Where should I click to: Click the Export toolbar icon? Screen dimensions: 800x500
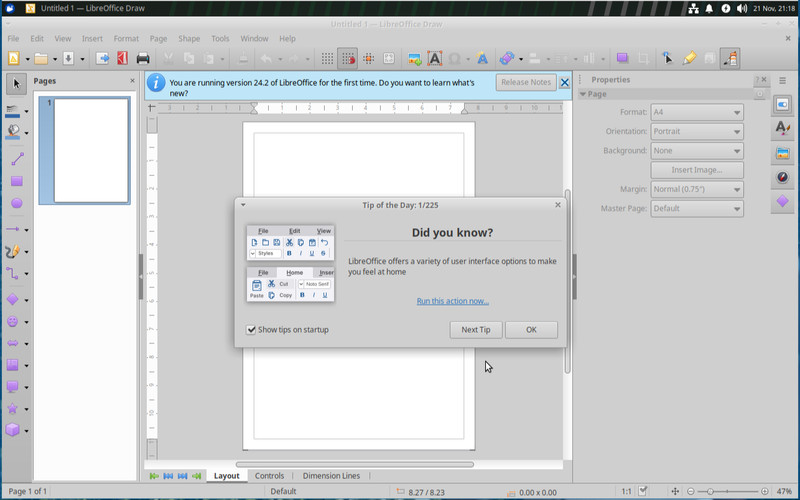tap(103, 59)
